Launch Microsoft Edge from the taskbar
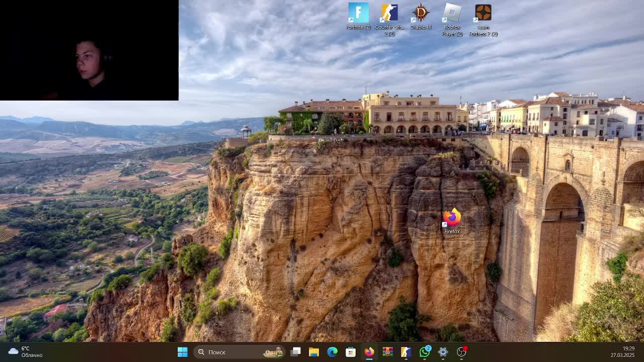 pyautogui.click(x=333, y=352)
